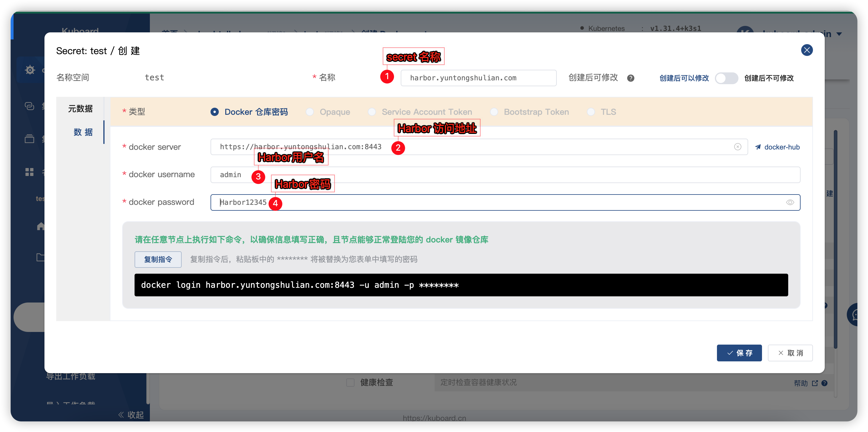Click the folder icon in the Kuboard sidebar
Screen dimensions: 868x432
click(40, 257)
